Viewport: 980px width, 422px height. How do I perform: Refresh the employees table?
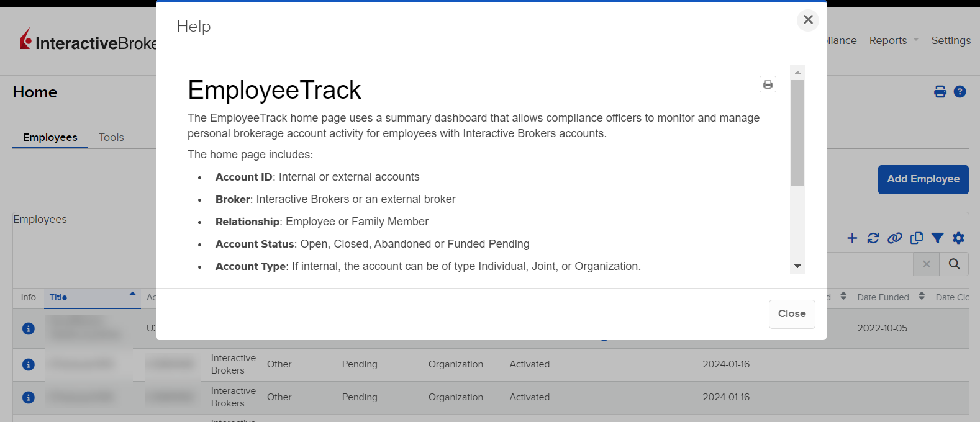(873, 238)
